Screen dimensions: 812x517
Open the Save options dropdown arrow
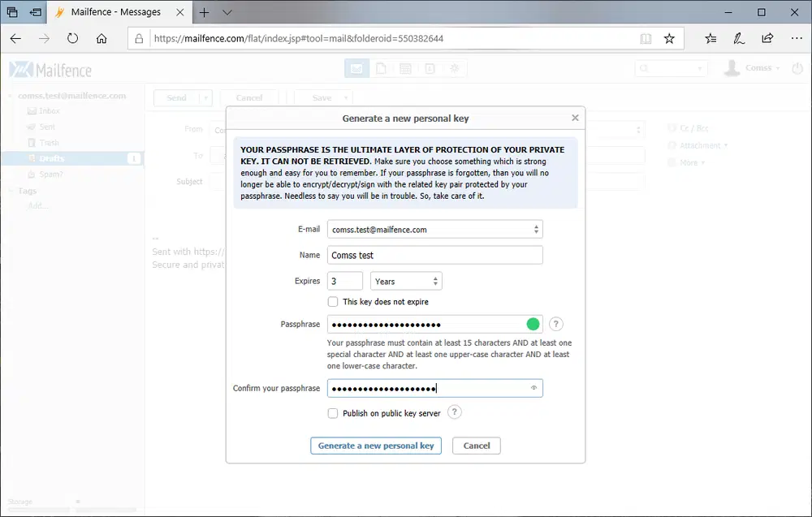[x=346, y=98]
